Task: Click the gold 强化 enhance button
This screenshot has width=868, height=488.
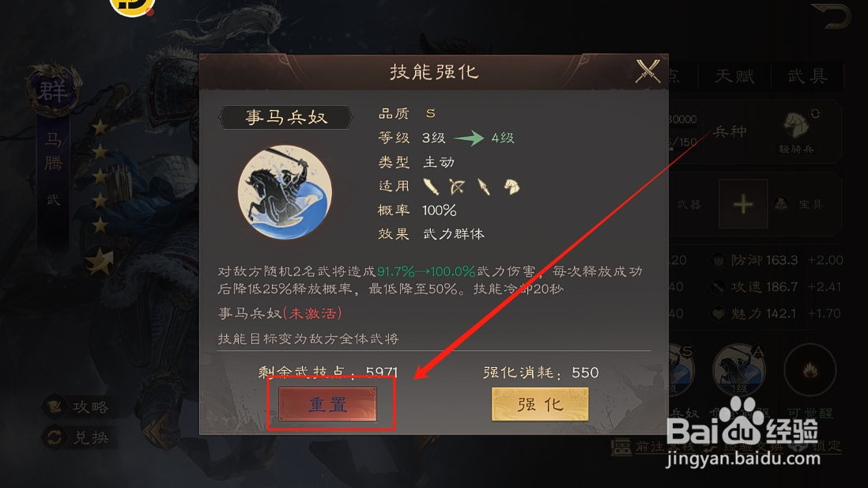Action: [x=540, y=404]
